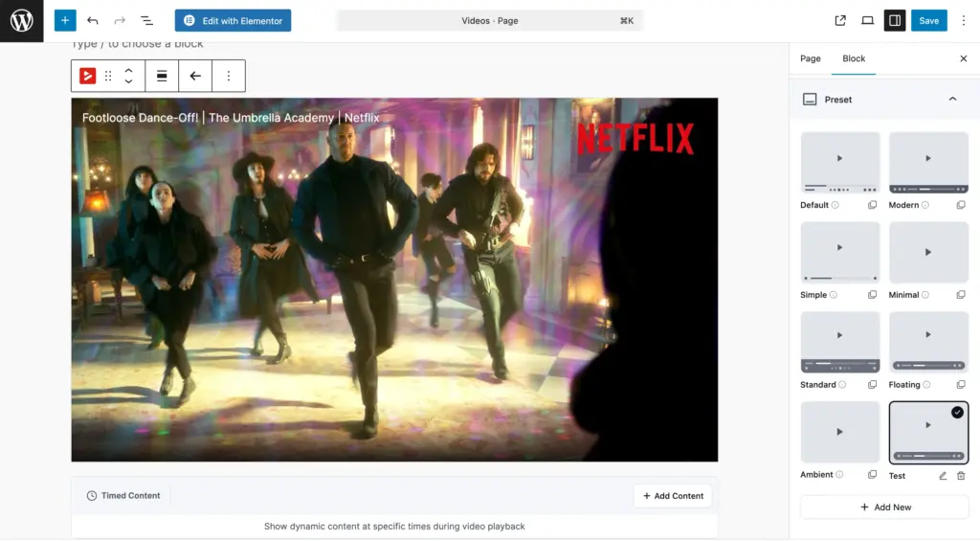
Task: Show info for the Minimal preset
Action: click(x=925, y=295)
